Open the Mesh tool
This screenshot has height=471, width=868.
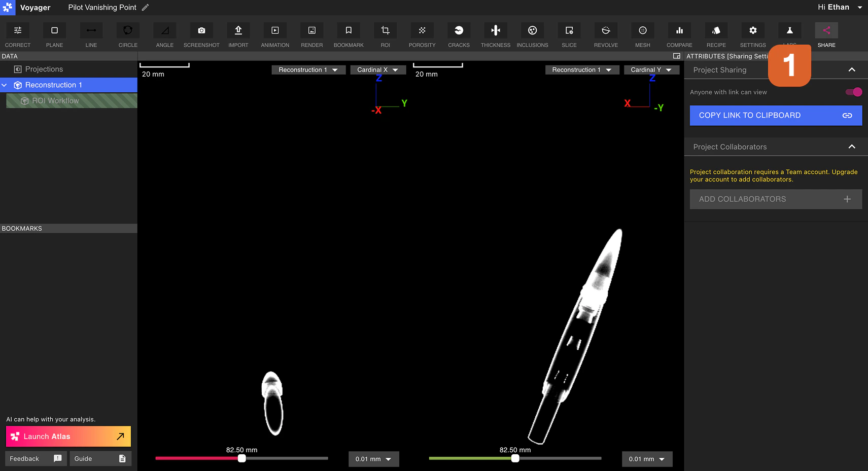pos(642,33)
